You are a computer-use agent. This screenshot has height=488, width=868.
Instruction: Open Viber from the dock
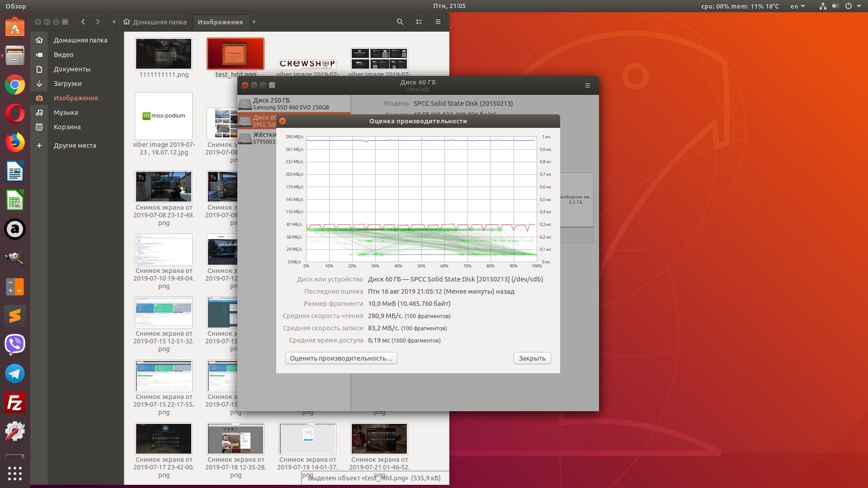15,345
